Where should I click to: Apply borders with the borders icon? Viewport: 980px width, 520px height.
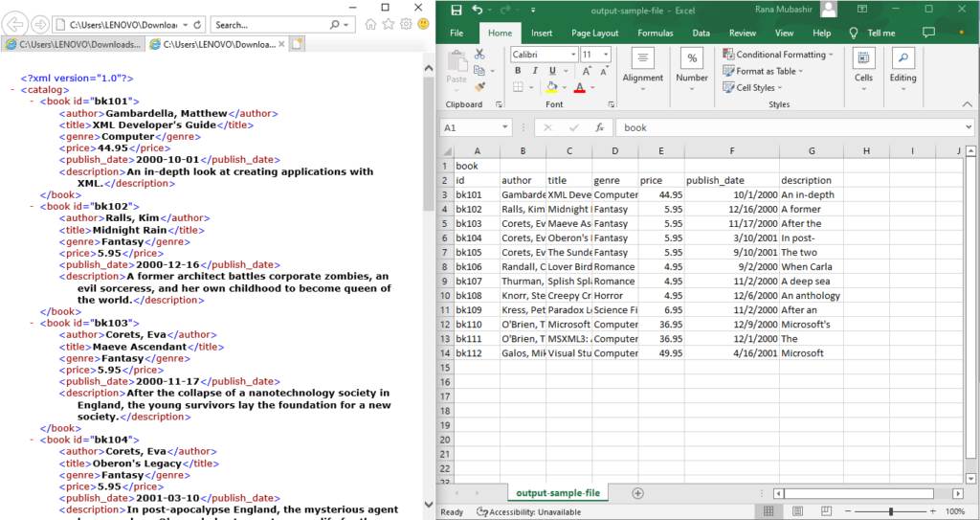tap(518, 87)
